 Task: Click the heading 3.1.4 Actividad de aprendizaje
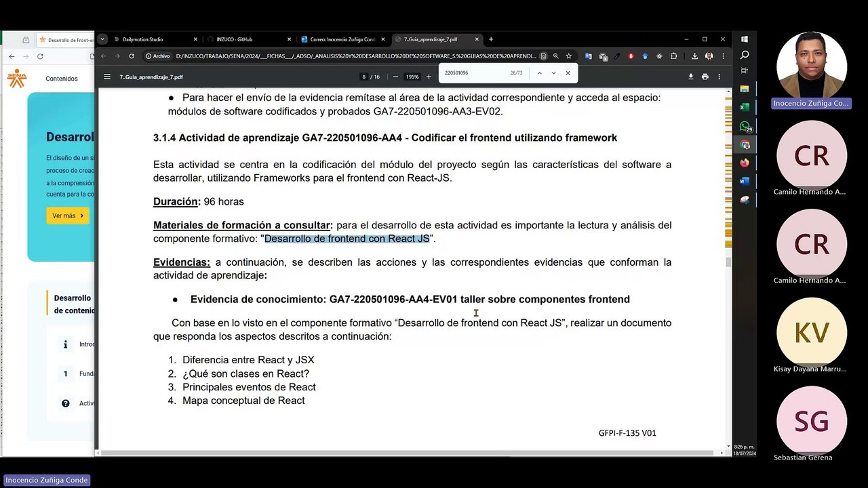click(x=385, y=138)
